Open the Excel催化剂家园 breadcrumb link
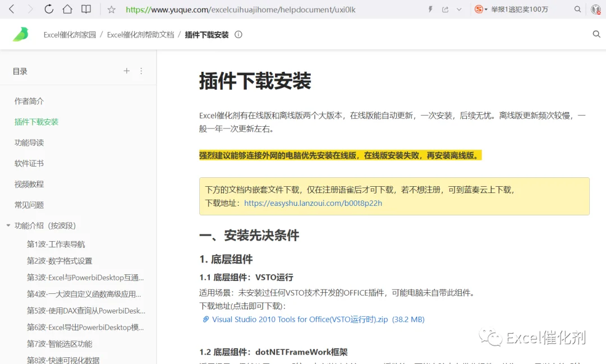The width and height of the screenshot is (606, 364). pyautogui.click(x=70, y=35)
